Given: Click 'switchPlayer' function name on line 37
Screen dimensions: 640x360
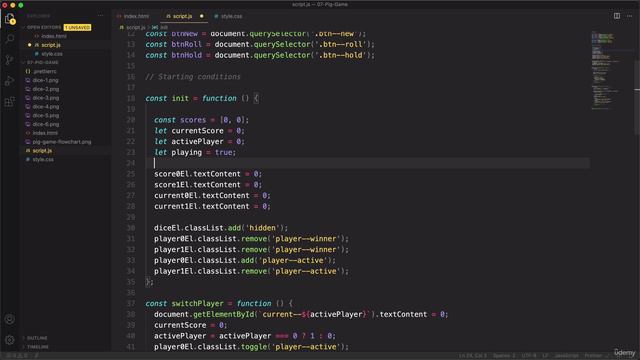Looking at the screenshot, I should coord(198,303).
